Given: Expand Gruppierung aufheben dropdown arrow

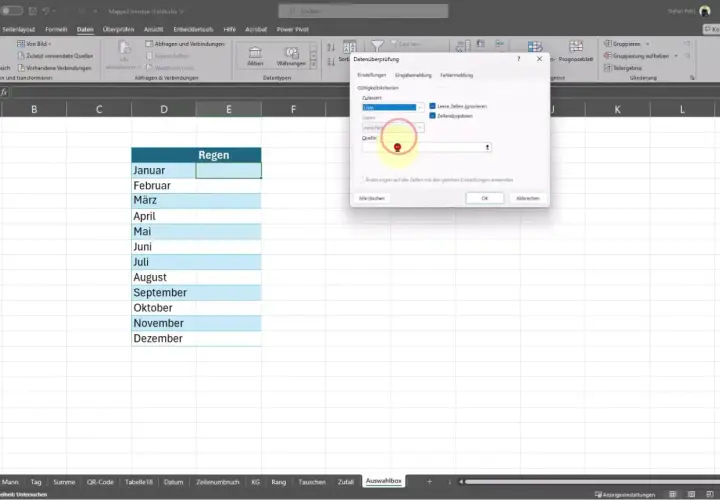Looking at the screenshot, I should click(x=676, y=56).
